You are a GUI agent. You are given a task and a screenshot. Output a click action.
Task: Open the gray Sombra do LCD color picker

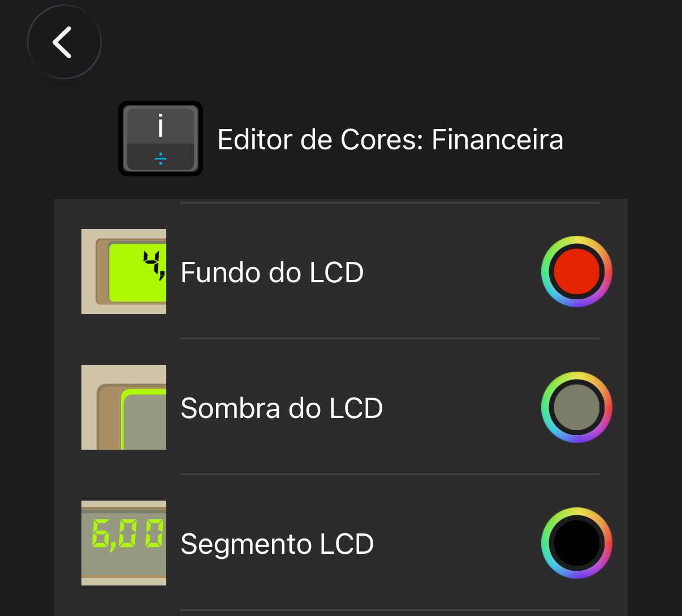tap(576, 407)
